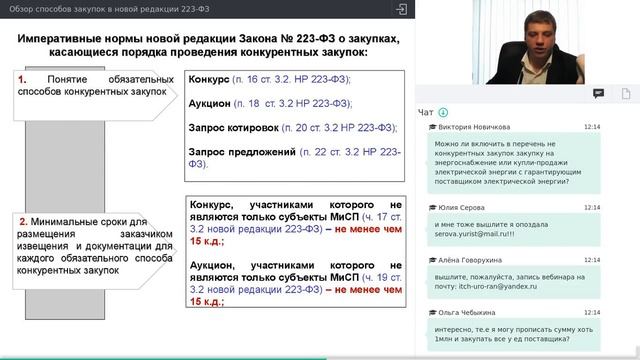Click slide box 1. Понятие обязательных способов
The height and width of the screenshot is (360, 640).
point(96,96)
